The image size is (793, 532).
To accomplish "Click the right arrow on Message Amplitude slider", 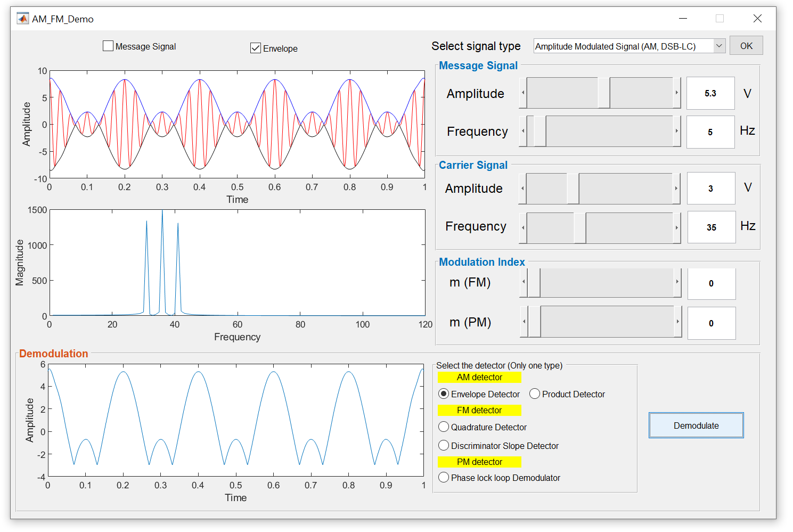I will [676, 93].
